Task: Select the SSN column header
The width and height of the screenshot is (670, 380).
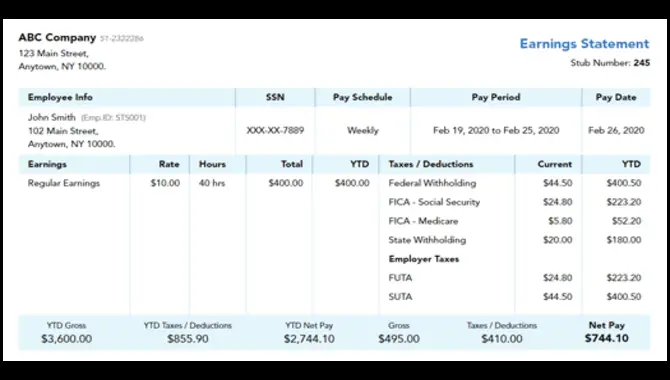Action: [275, 97]
